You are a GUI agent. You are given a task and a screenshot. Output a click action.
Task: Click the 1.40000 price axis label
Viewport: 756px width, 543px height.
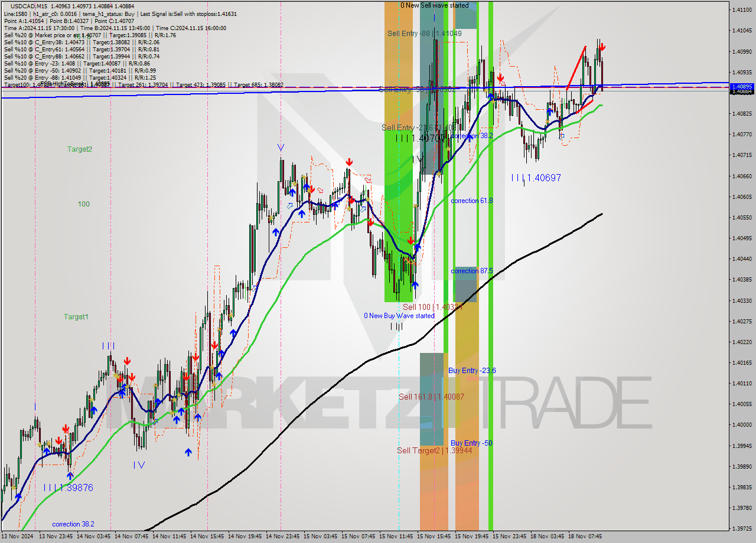(x=741, y=425)
